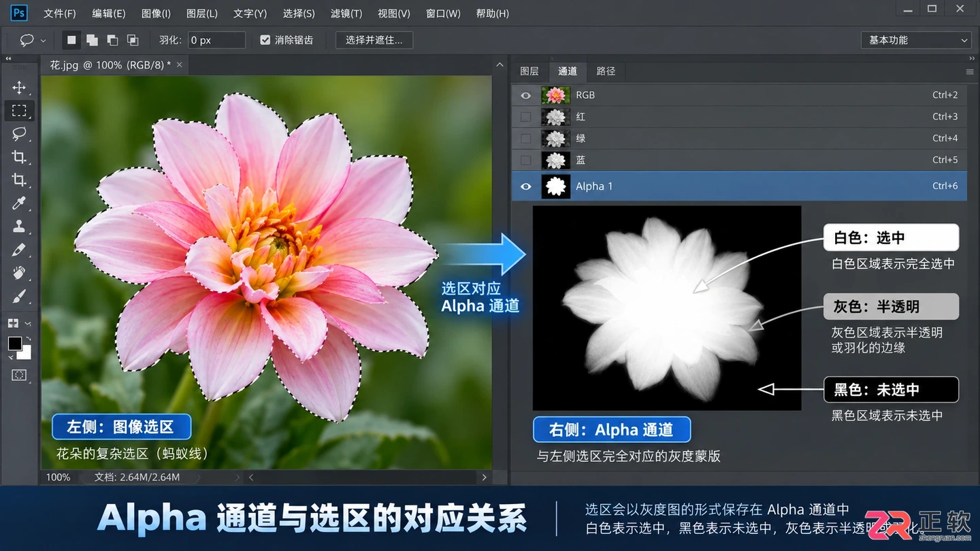Select the Rectangular Marquee tool

[x=19, y=110]
